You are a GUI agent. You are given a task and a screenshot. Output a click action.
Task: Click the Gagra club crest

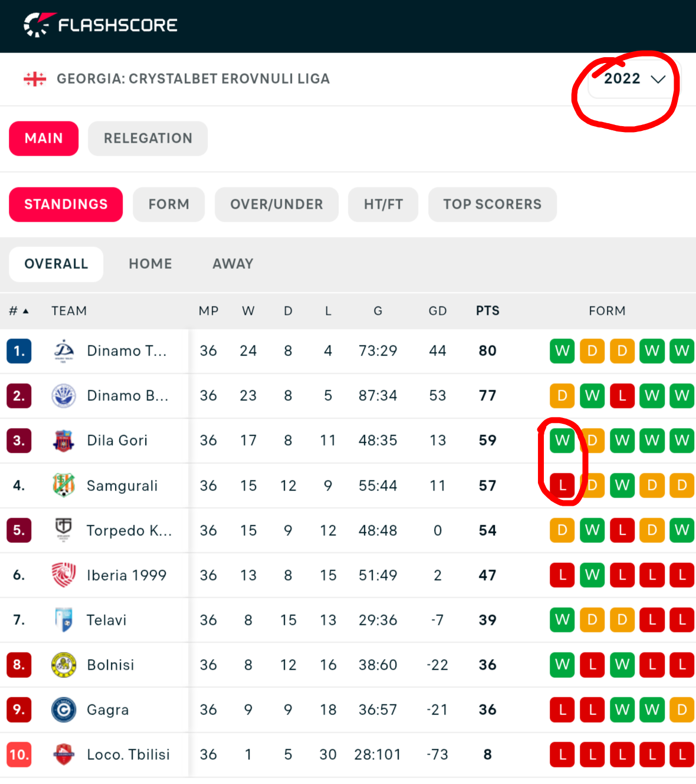tap(64, 710)
